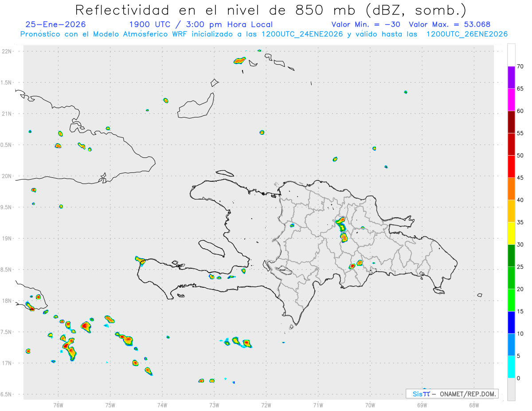Image resolution: width=532 pixels, height=411 pixels.
Task: Click the gray below-0 colorbar segment
Action: (x=511, y=389)
